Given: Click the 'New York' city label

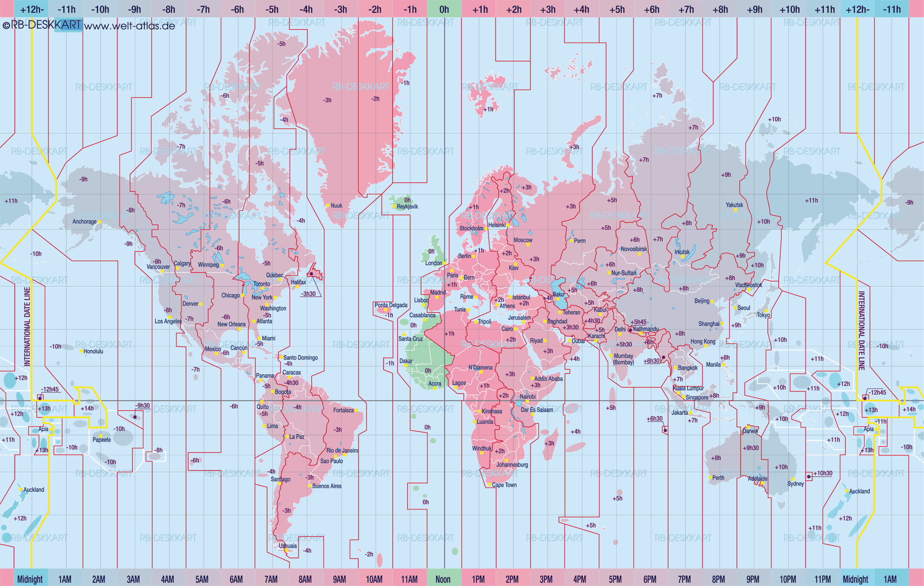Looking at the screenshot, I should click(x=262, y=297).
